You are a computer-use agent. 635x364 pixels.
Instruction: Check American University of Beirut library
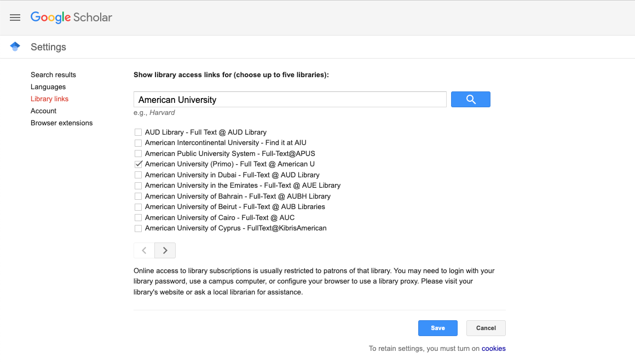coord(138,206)
